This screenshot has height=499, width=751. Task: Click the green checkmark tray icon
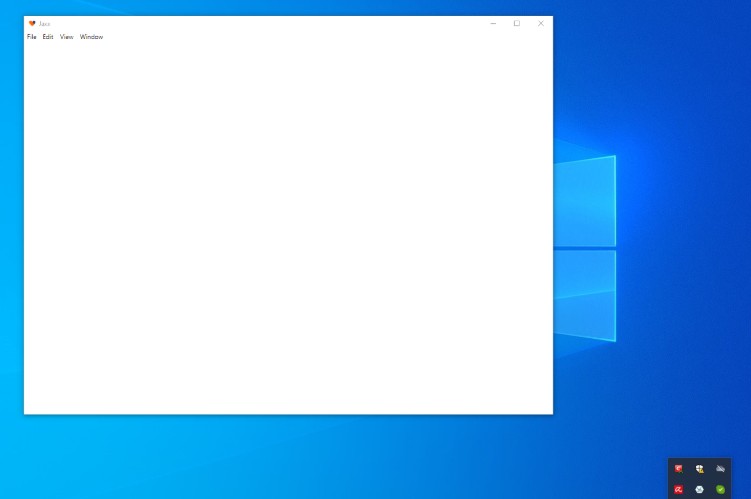[720, 489]
